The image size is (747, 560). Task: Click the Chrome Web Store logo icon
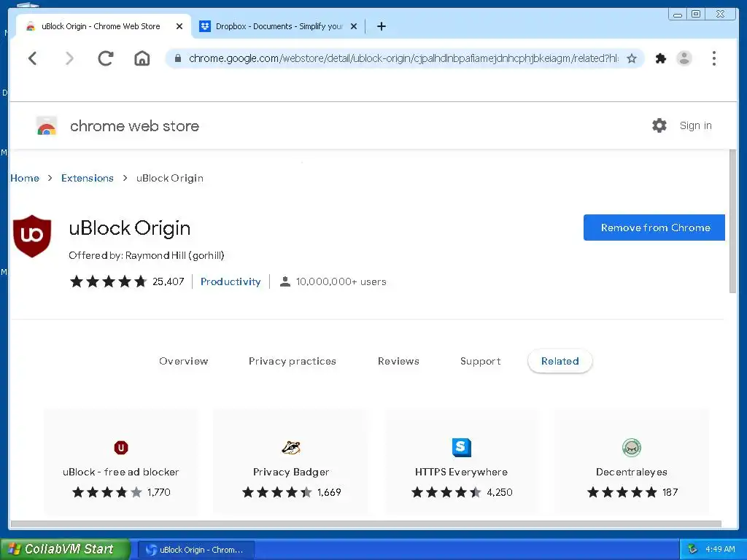pyautogui.click(x=47, y=126)
